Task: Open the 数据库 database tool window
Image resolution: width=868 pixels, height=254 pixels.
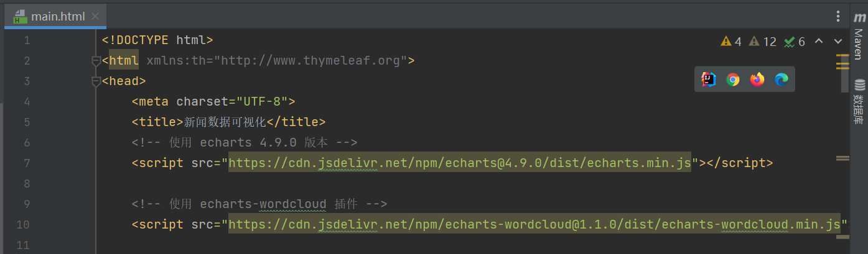Action: pyautogui.click(x=859, y=102)
